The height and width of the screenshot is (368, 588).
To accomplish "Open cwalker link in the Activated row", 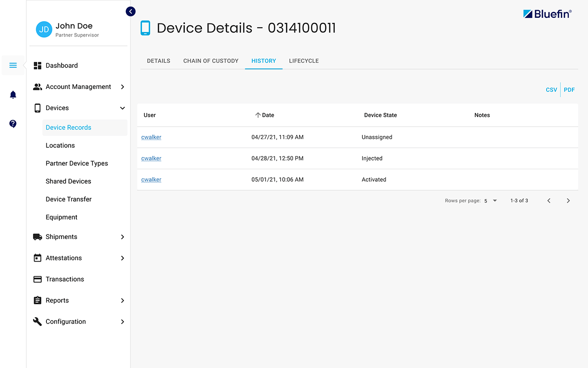I will pos(151,179).
